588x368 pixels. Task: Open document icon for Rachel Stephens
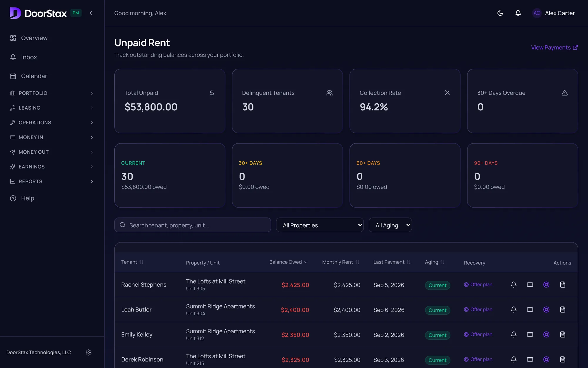563,285
